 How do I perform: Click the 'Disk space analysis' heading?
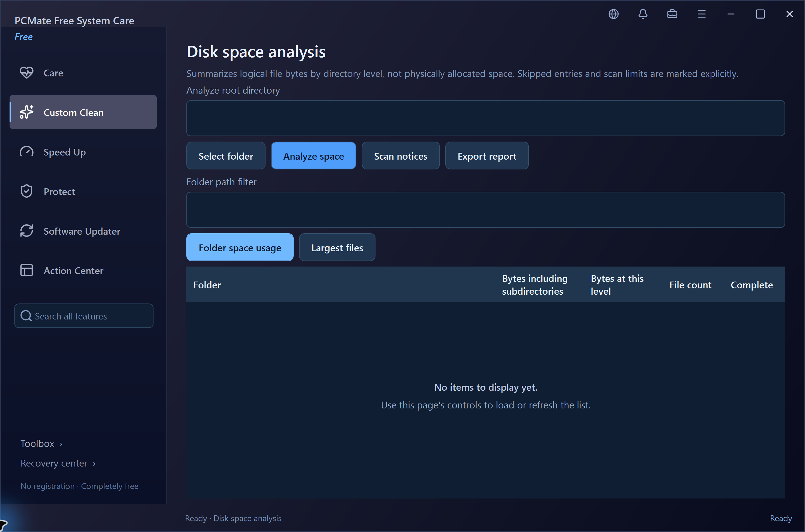(x=256, y=52)
